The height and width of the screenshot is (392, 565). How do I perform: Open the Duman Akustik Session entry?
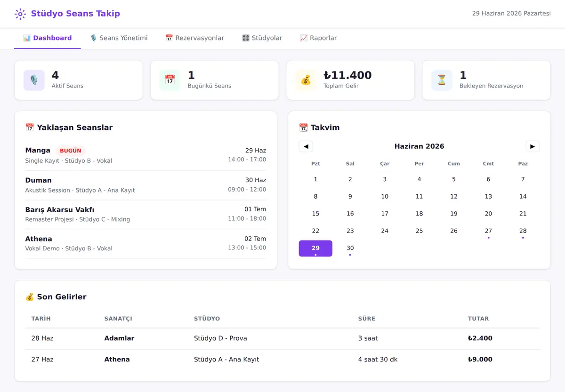[x=145, y=185]
